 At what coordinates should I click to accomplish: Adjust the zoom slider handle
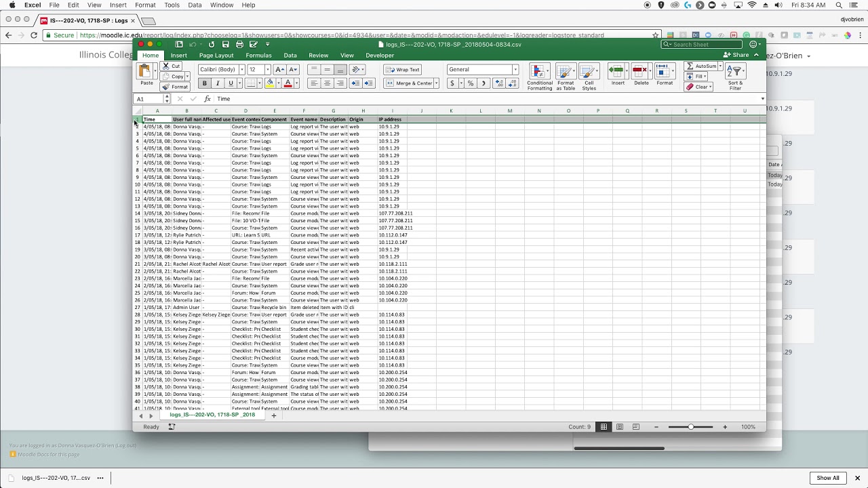tap(690, 427)
